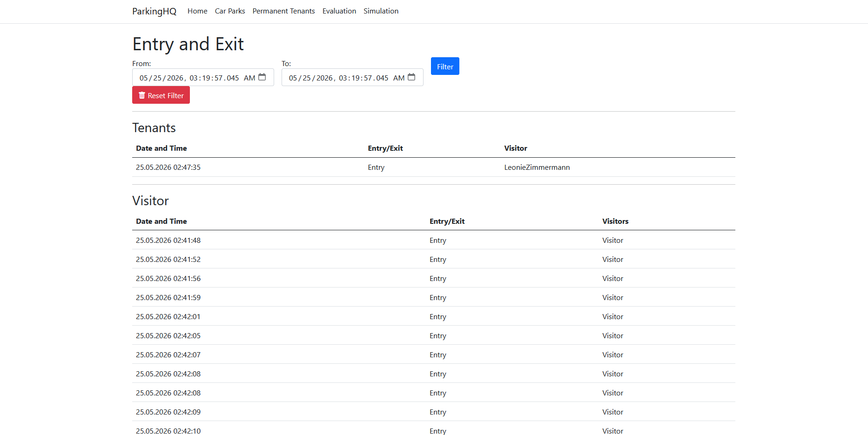
Task: Select tenant name LeonieZimmermann
Action: tap(537, 167)
